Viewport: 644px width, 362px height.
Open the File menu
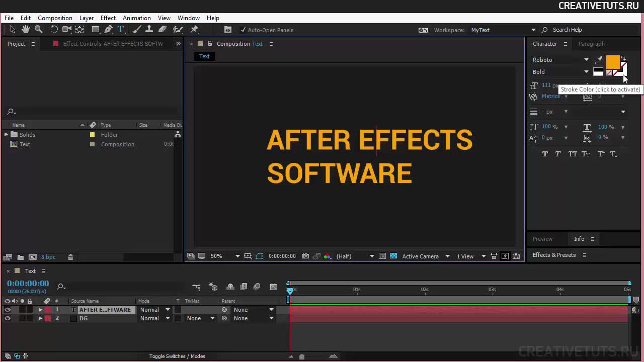click(9, 18)
